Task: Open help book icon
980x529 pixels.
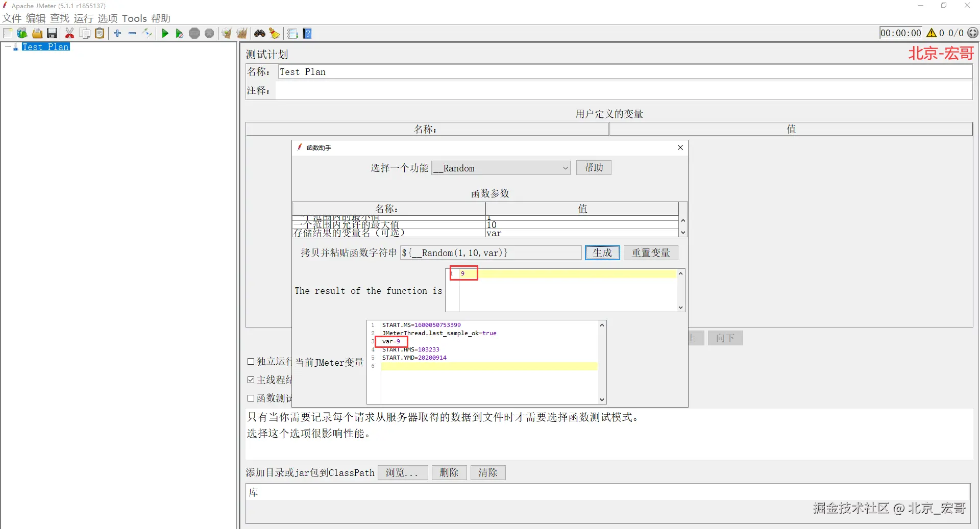Action: (307, 33)
